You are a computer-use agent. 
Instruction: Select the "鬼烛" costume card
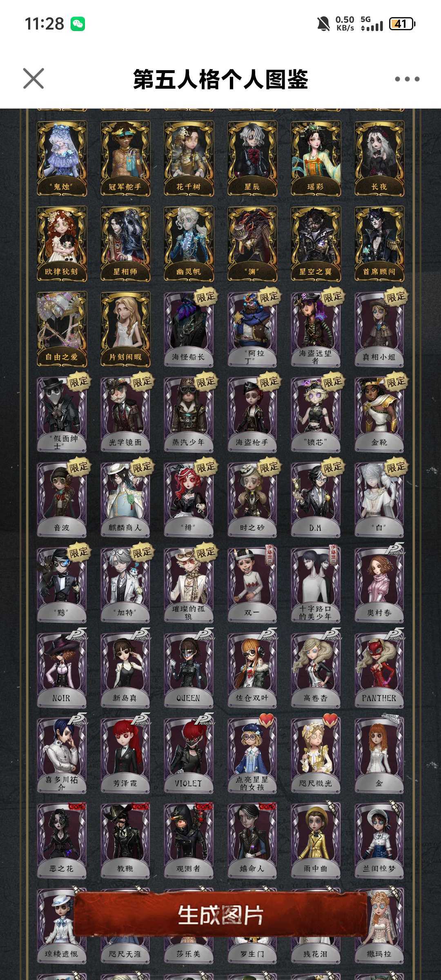[x=62, y=158]
